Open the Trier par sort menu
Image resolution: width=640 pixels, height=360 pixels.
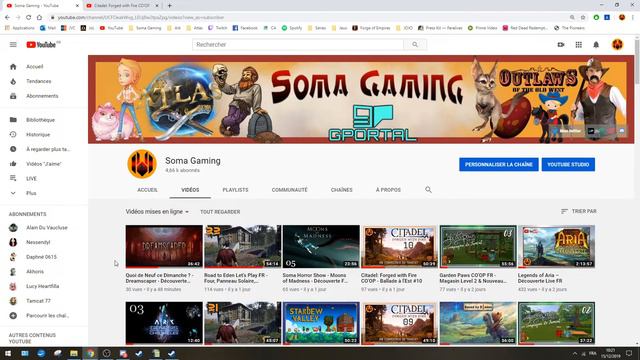click(578, 211)
